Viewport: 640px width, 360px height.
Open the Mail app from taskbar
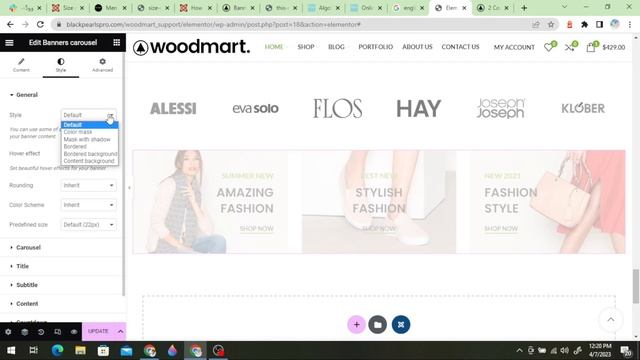(x=126, y=351)
